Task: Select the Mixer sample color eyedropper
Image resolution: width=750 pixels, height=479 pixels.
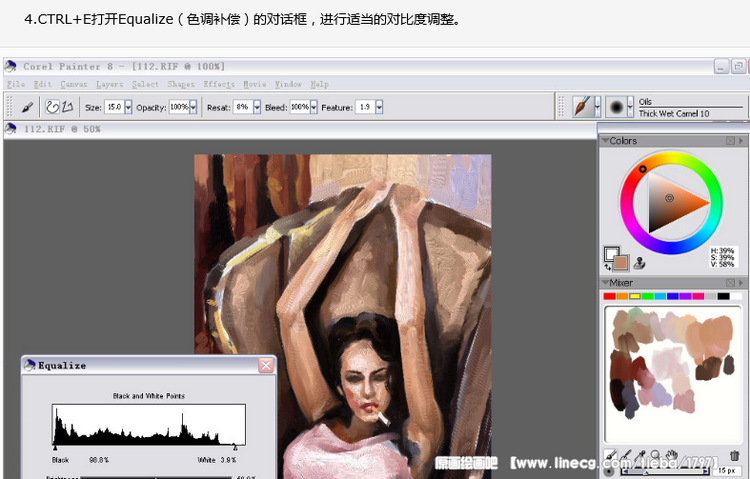Action: tap(641, 455)
